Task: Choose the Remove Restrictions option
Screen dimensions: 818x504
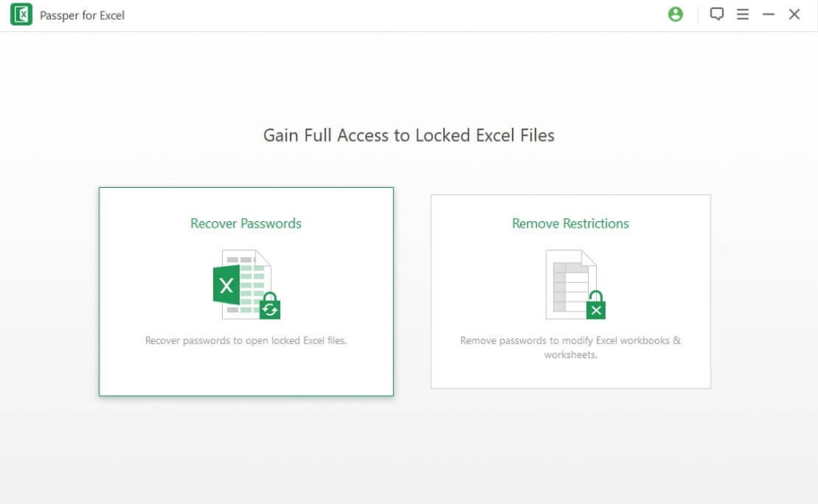Action: coord(570,290)
